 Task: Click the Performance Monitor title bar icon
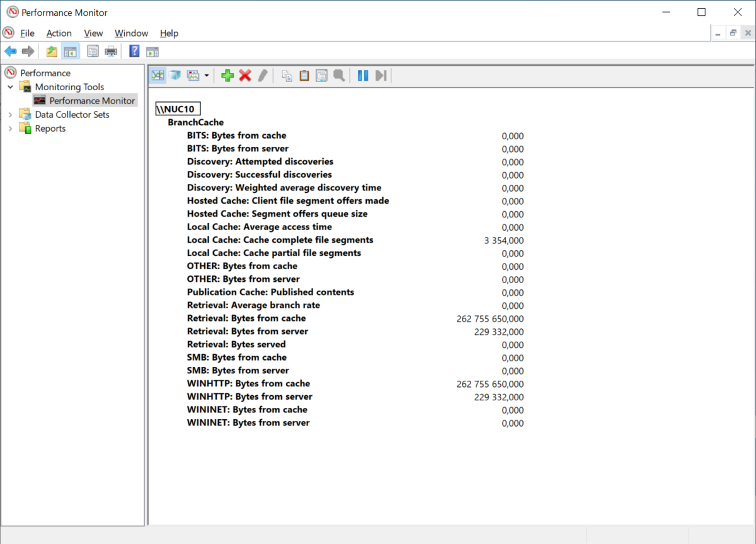[x=12, y=12]
